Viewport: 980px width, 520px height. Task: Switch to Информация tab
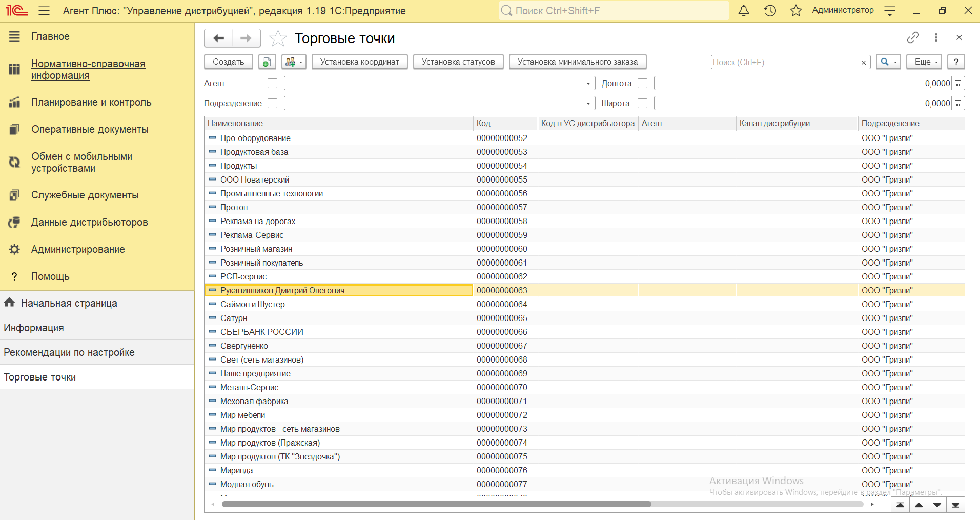(x=97, y=328)
